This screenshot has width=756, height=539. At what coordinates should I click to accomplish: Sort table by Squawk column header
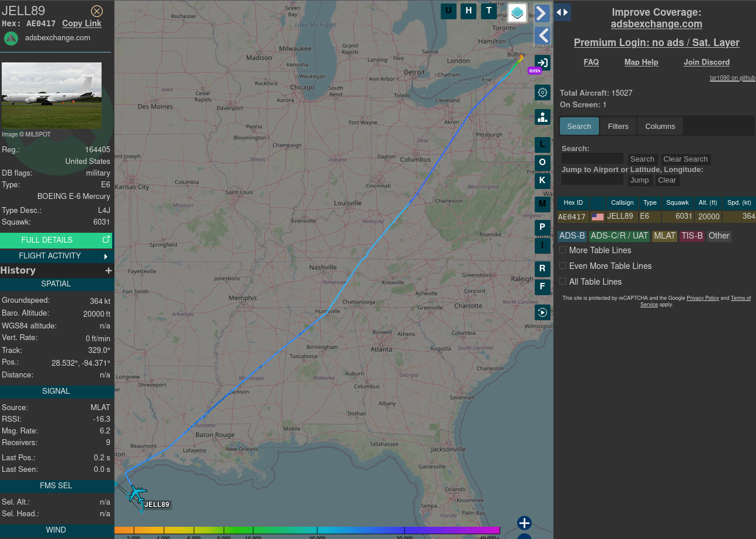[x=678, y=202]
